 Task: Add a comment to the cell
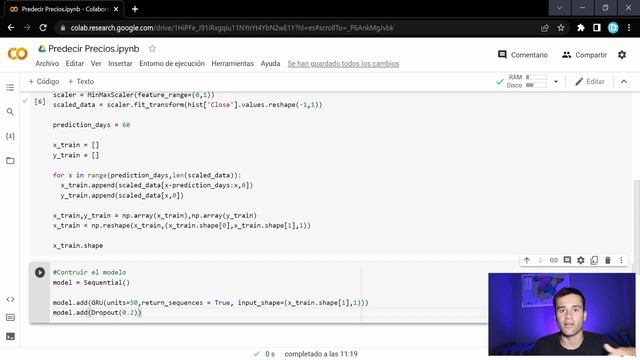coord(567,260)
